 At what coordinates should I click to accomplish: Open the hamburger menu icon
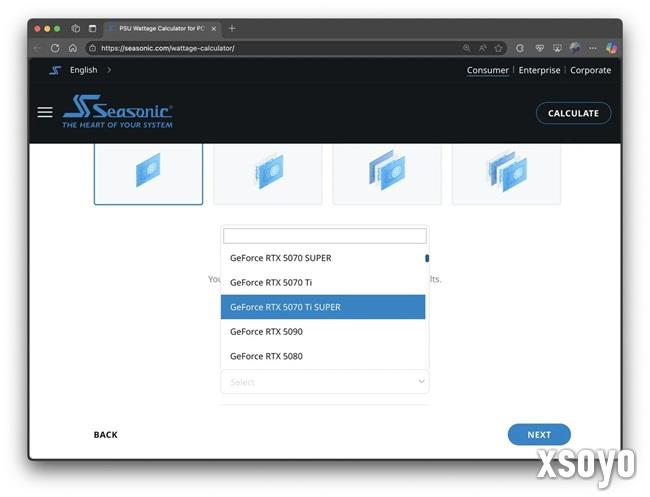tap(45, 112)
